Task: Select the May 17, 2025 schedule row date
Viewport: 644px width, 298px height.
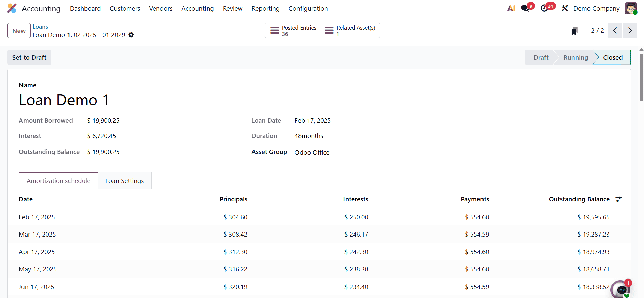Action: (38, 269)
